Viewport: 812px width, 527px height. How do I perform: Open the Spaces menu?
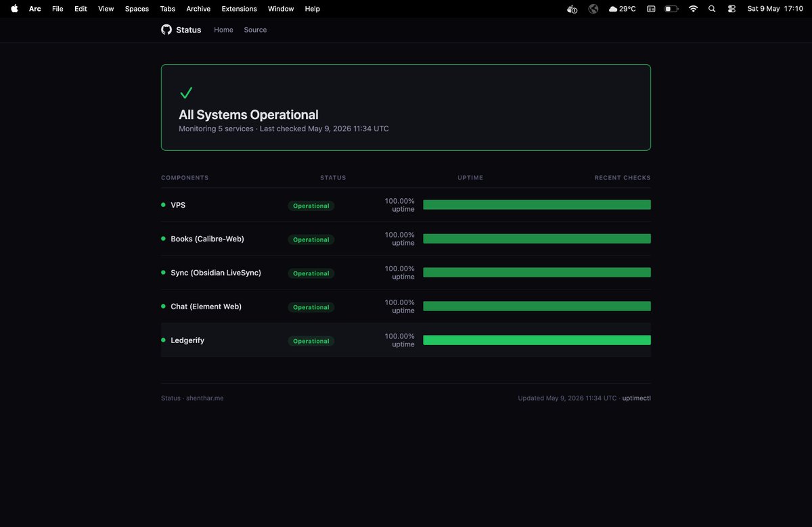click(137, 9)
